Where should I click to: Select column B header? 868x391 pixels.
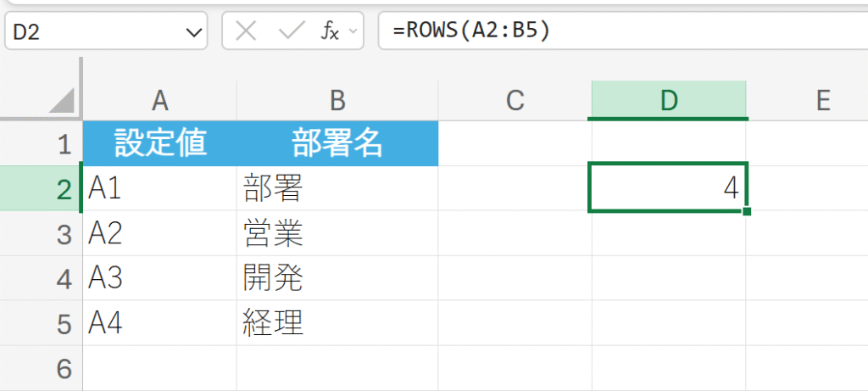[x=337, y=100]
